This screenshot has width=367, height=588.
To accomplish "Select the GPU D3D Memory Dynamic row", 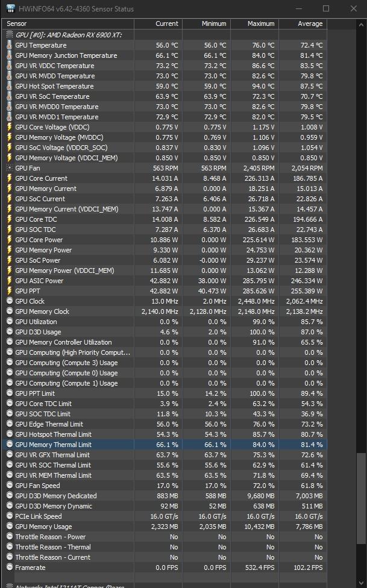I will click(x=165, y=506).
